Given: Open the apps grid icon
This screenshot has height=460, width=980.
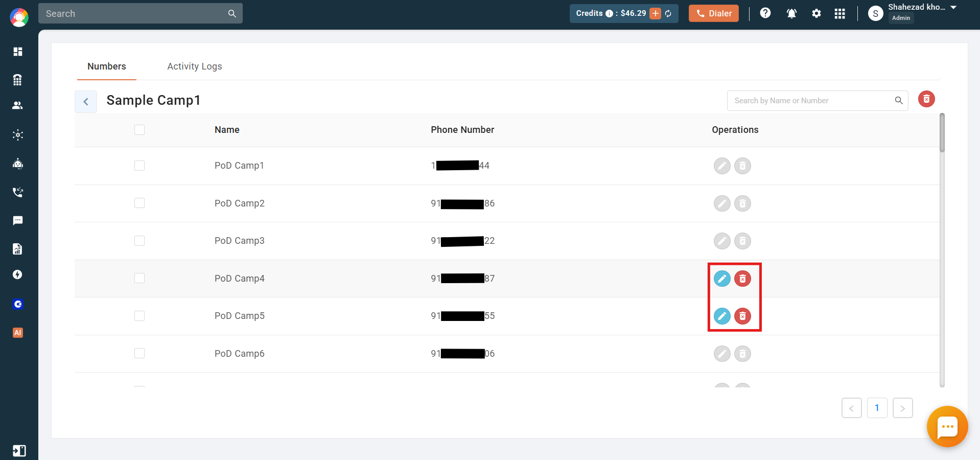Looking at the screenshot, I should coord(839,13).
